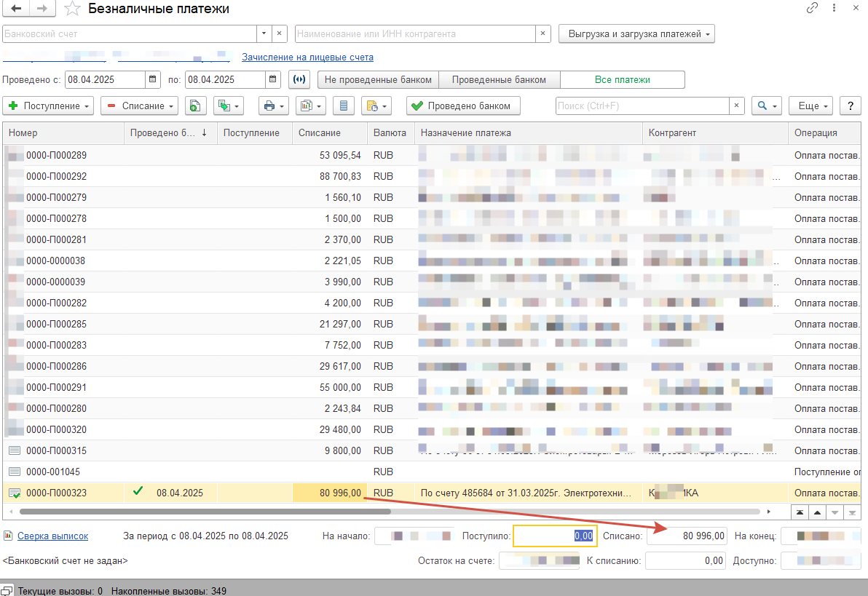
Task: Expand the Банковский счет dropdown arrow
Action: pyautogui.click(x=264, y=33)
